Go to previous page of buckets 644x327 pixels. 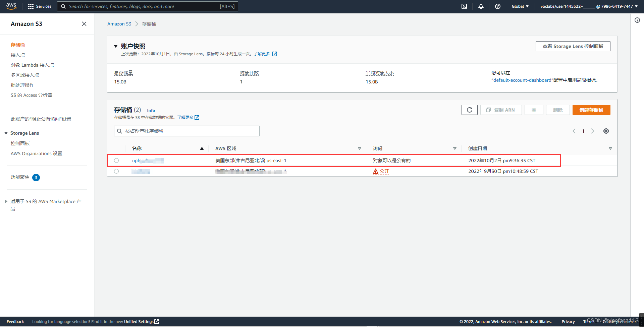tap(574, 131)
